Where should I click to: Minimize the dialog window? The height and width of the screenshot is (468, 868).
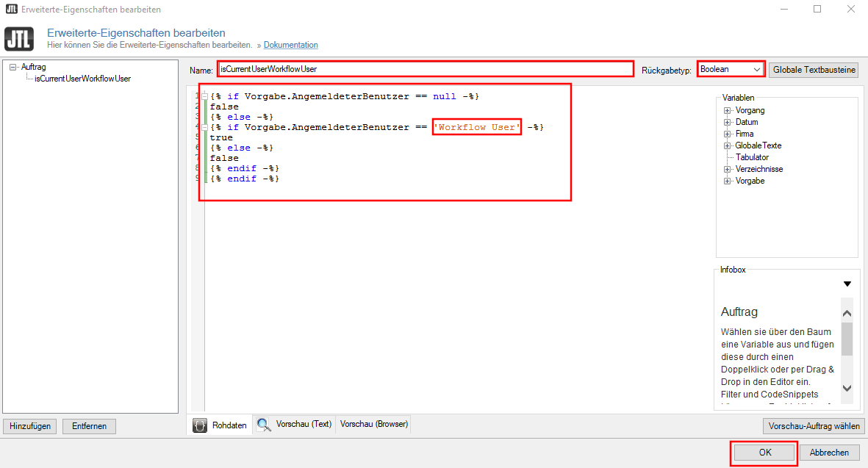pos(784,10)
